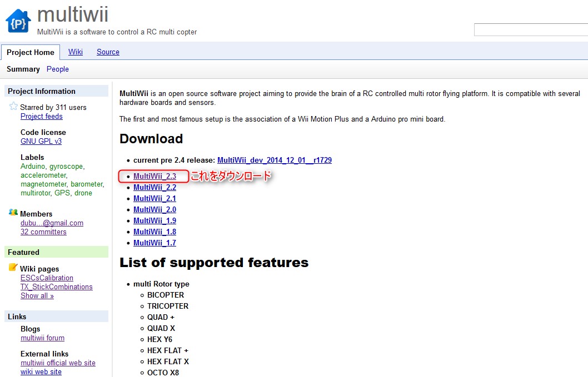
Task: Open the People sub-navigation link
Action: 58,69
